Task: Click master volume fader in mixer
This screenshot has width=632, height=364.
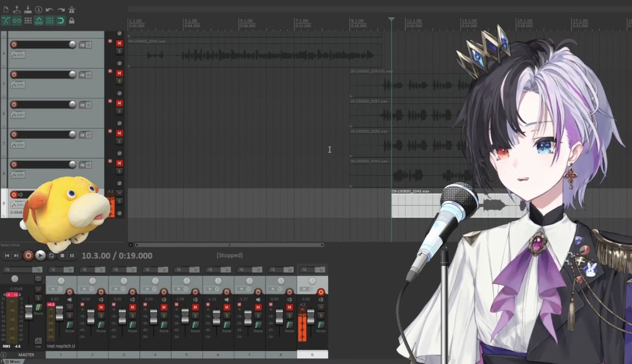Action: pyautogui.click(x=29, y=312)
